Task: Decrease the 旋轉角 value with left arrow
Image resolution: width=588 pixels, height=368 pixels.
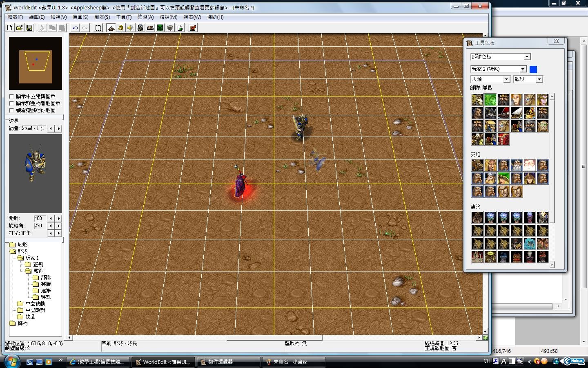Action: pos(51,226)
